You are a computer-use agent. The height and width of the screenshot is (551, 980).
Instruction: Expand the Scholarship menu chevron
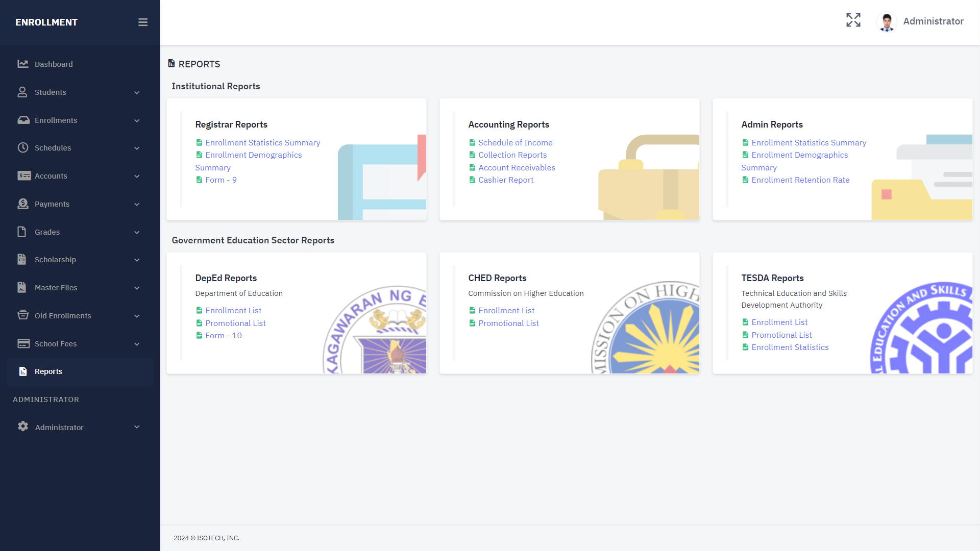(137, 260)
